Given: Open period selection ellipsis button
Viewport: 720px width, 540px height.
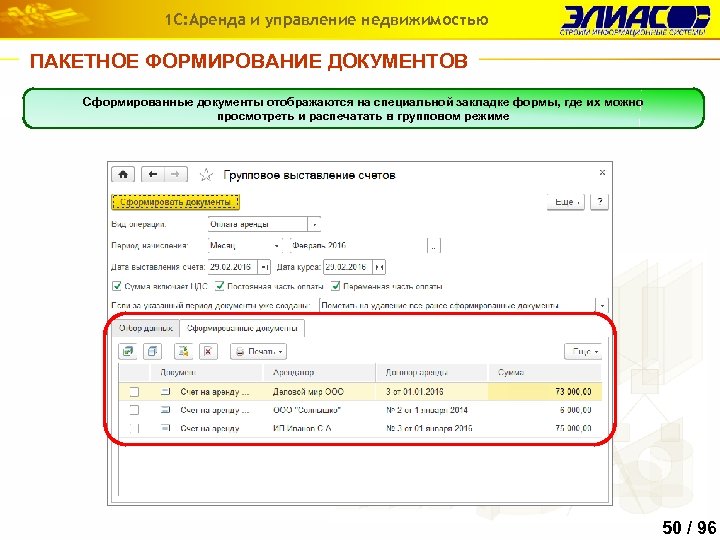Looking at the screenshot, I should [x=434, y=246].
